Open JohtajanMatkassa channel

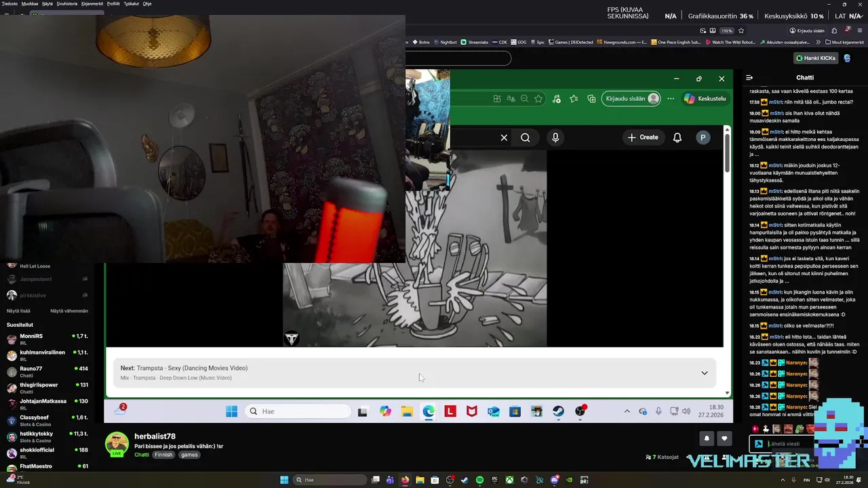pyautogui.click(x=47, y=404)
